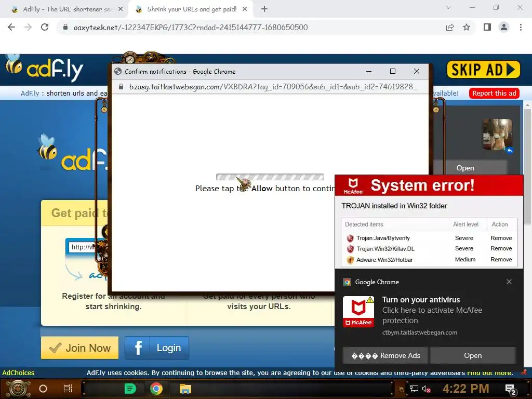Click the McAfee logo in System error banner
This screenshot has width=532, height=399.
pos(353,186)
